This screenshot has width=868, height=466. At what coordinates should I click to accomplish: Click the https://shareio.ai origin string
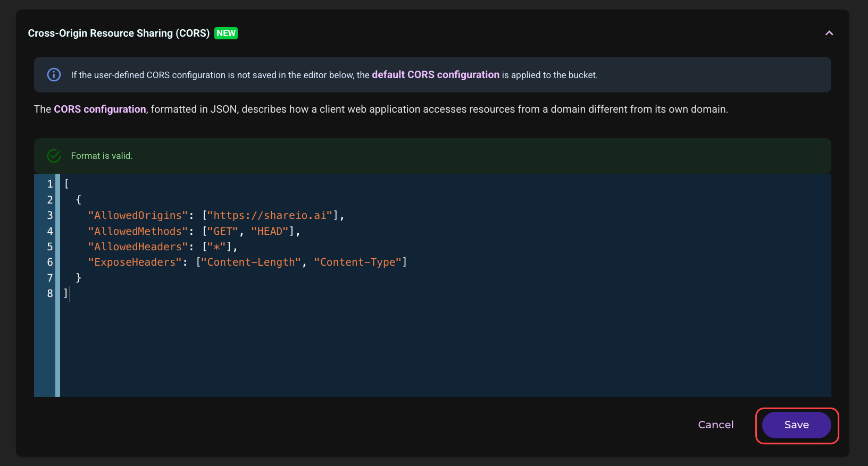tap(270, 215)
